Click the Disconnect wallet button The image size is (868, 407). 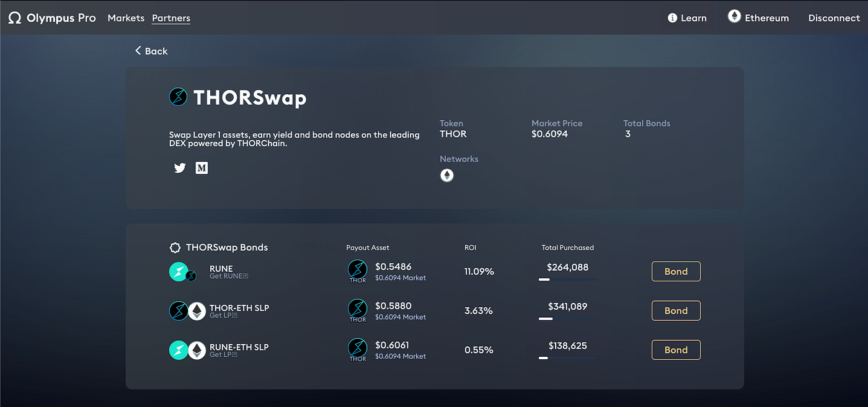click(834, 18)
